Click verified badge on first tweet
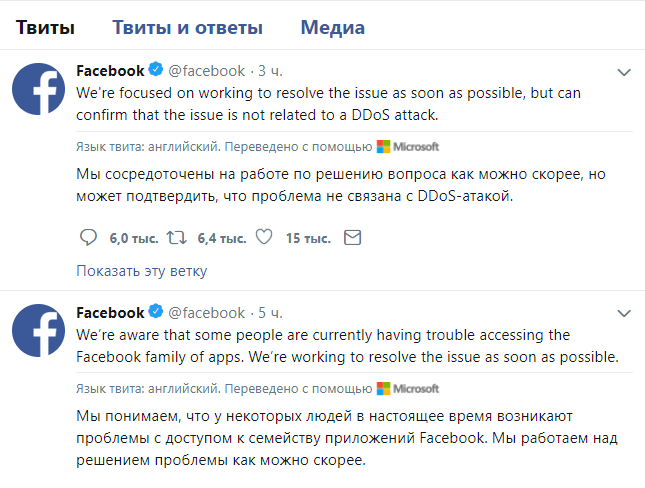This screenshot has width=645, height=488. 156,70
